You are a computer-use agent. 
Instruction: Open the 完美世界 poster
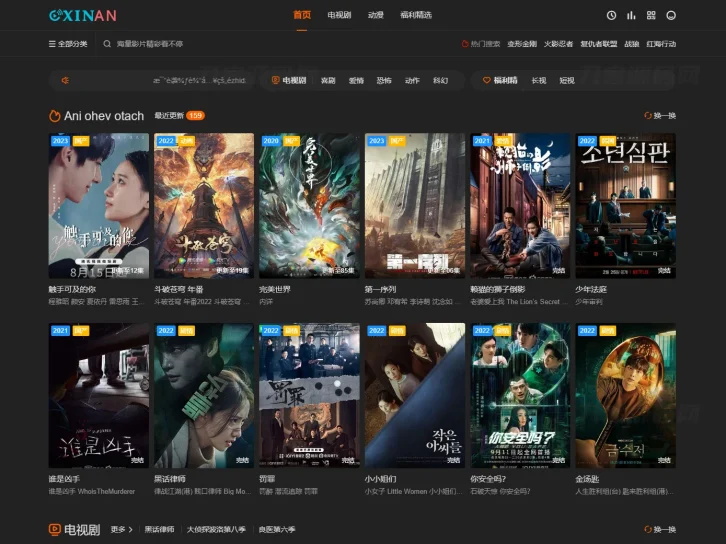[309, 206]
